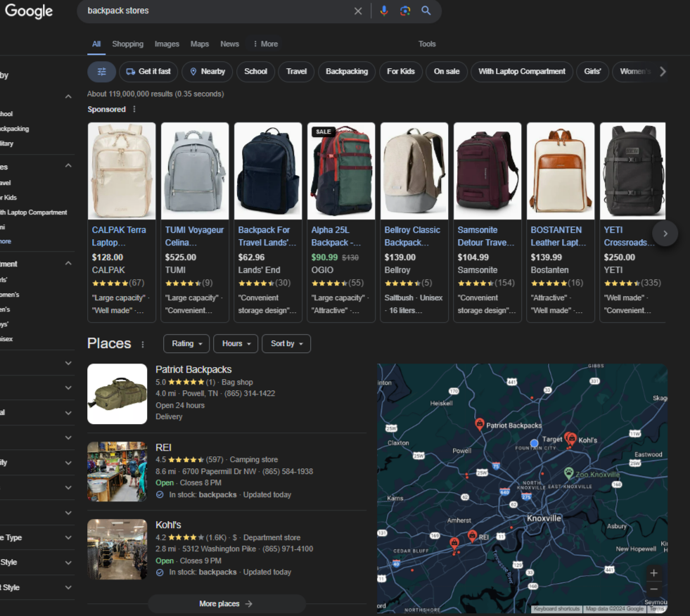Viewport: 690px width, 616px height.
Task: Select the Patriot Backpacks map pin
Action: 480,423
